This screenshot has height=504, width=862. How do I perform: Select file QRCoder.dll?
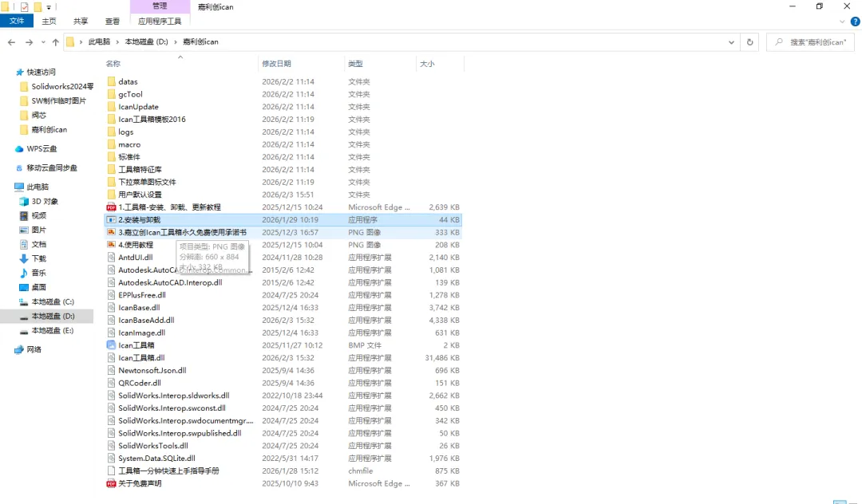140,384
